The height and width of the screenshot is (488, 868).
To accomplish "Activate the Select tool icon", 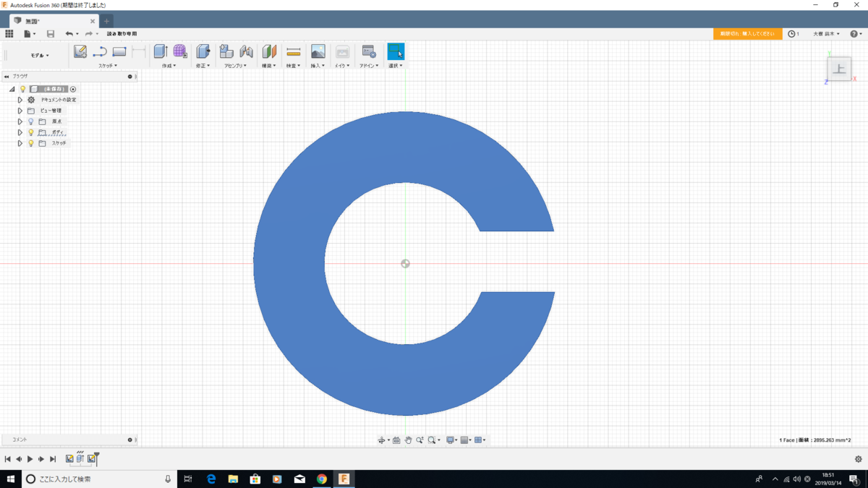I will pyautogui.click(x=396, y=51).
